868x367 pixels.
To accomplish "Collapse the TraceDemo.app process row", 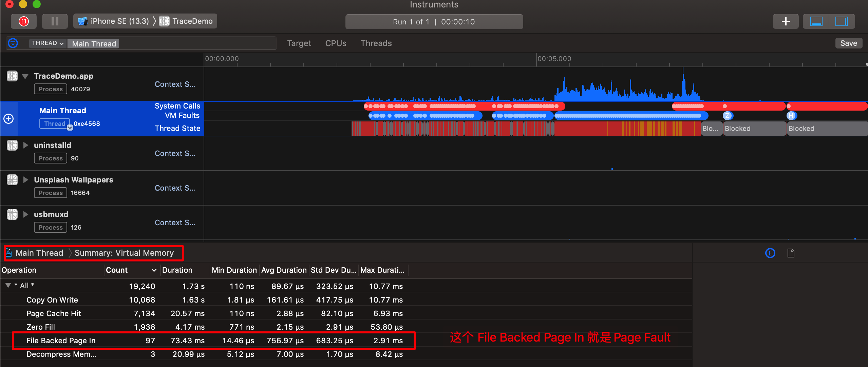I will pyautogui.click(x=25, y=76).
